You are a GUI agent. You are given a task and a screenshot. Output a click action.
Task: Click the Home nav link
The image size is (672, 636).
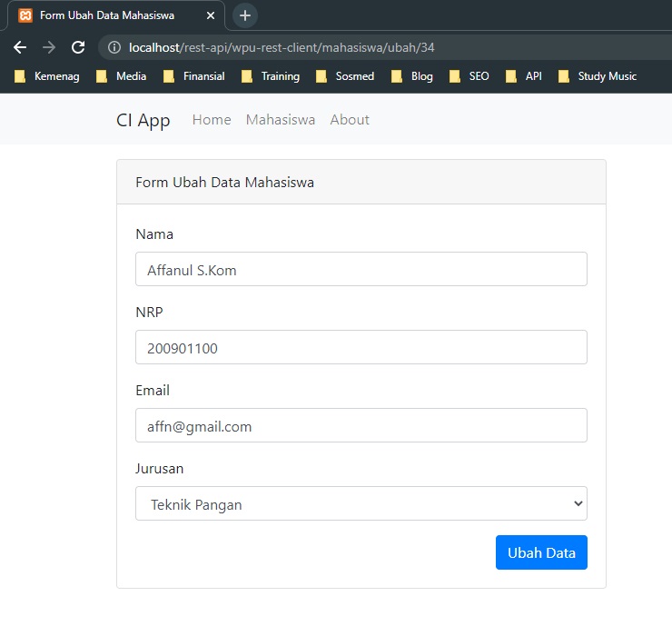pos(212,120)
